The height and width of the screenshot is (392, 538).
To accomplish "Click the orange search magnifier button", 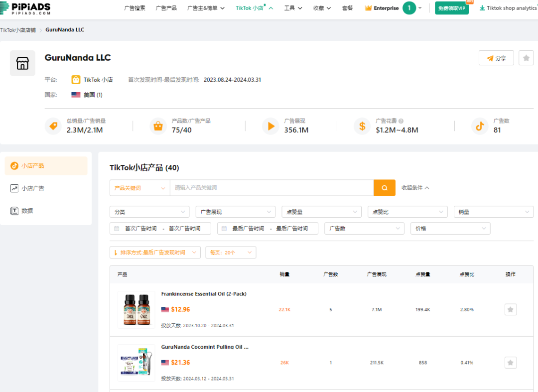I will tap(384, 188).
